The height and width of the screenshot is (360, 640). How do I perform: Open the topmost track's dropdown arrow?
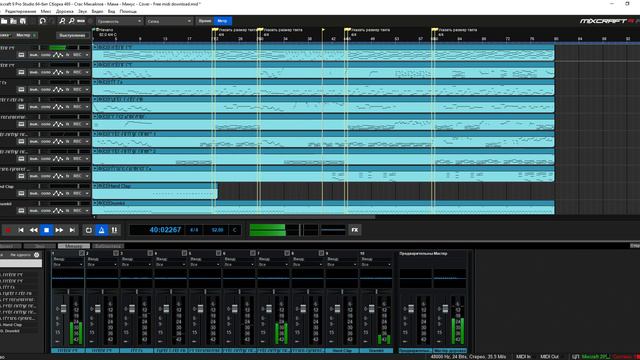pyautogui.click(x=87, y=55)
